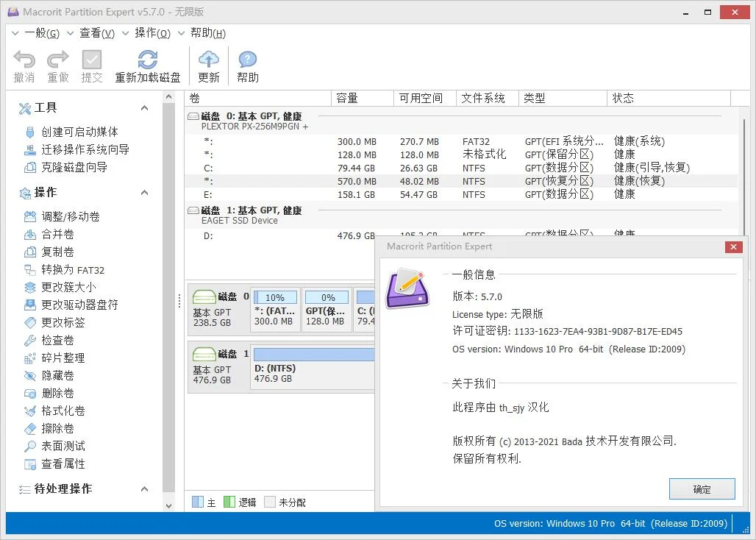756x540 pixels.
Task: Collapse the 操作 (Operations) section
Action: tap(145, 193)
